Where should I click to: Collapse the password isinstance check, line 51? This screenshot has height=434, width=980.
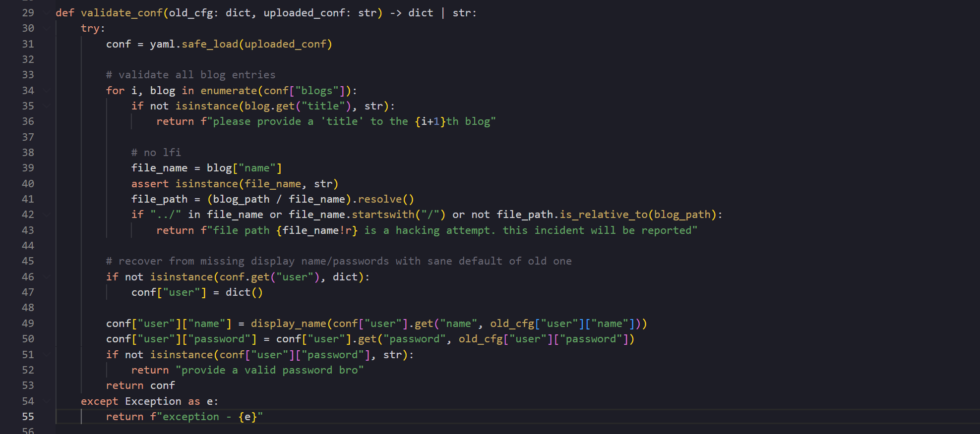tap(46, 355)
